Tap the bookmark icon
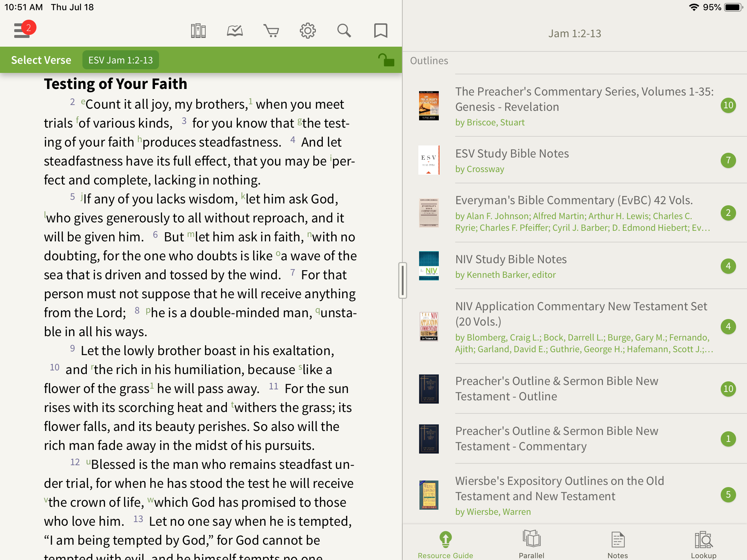This screenshot has height=560, width=747. pos(381,31)
